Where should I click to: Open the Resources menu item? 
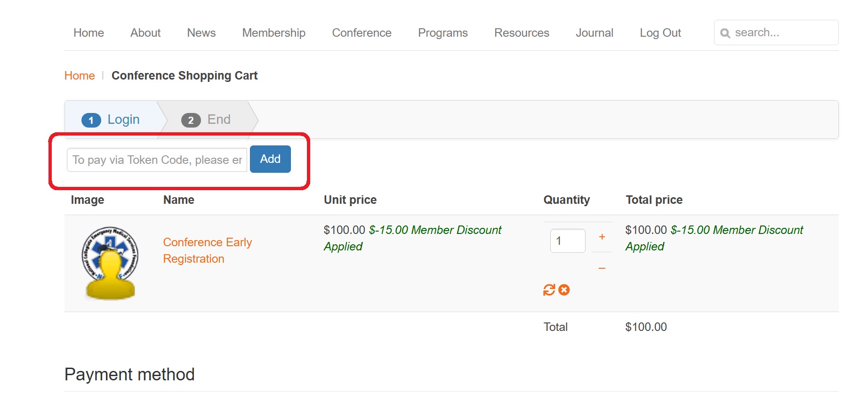pyautogui.click(x=522, y=33)
